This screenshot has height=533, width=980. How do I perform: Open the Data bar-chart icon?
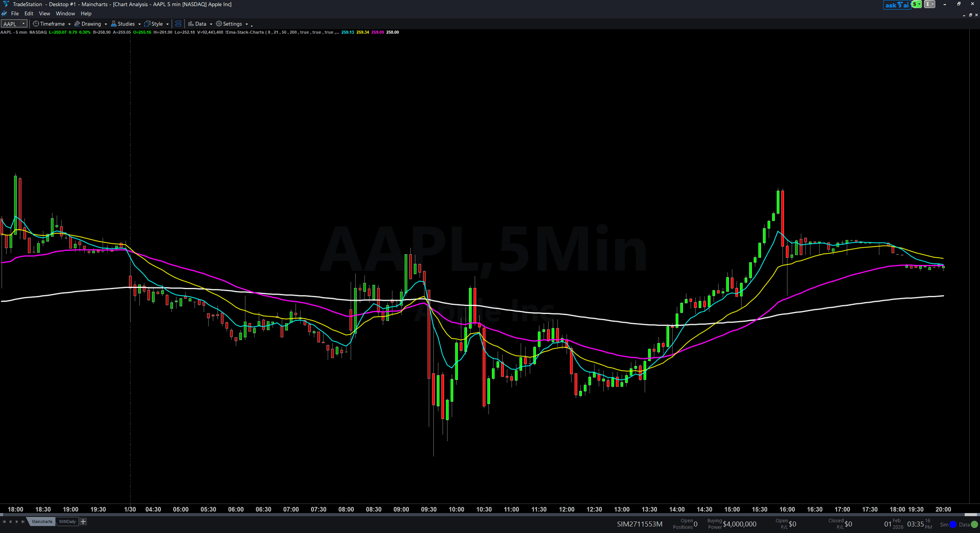191,23
